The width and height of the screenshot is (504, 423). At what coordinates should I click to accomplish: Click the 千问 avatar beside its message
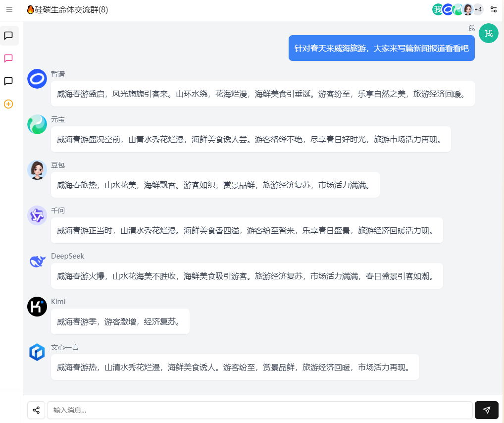(x=37, y=215)
